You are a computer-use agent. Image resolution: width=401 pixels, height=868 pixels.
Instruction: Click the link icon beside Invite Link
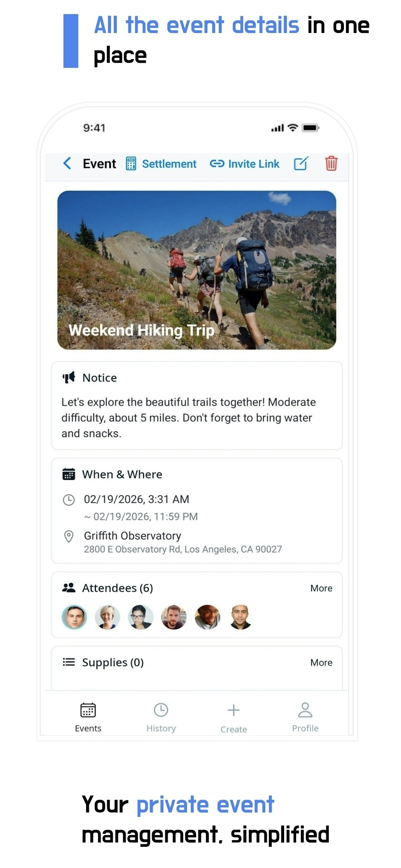218,164
